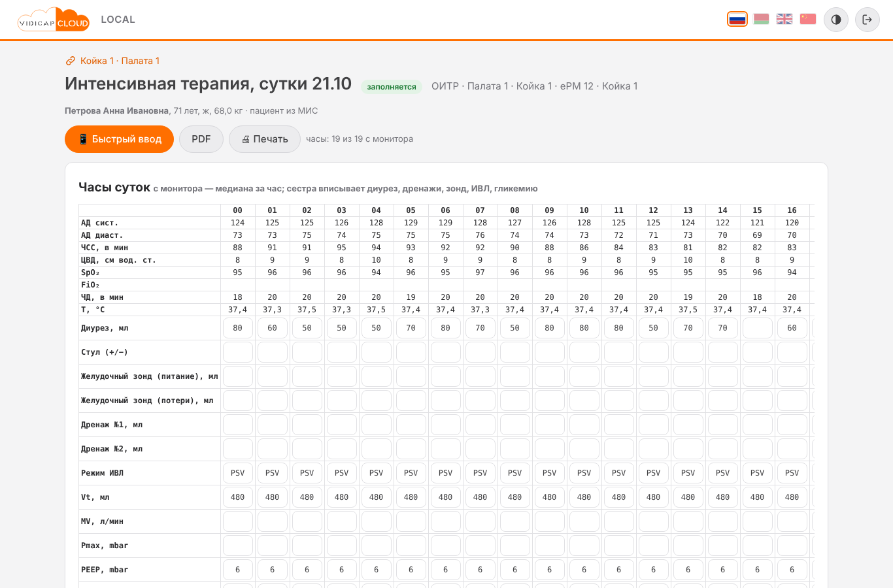Click the Часы суток section heading

pos(114,188)
